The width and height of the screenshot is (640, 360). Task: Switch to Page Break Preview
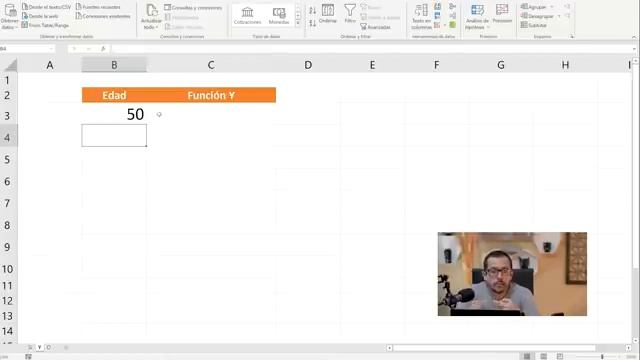tap(560, 356)
